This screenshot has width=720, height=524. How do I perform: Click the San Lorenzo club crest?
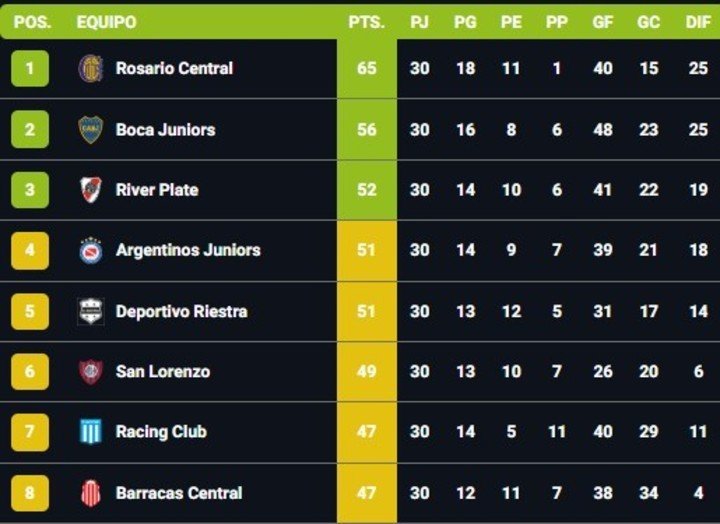click(x=90, y=371)
